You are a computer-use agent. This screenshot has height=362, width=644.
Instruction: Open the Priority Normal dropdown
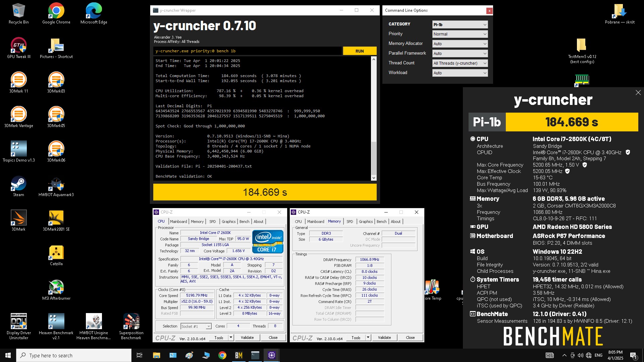(460, 34)
